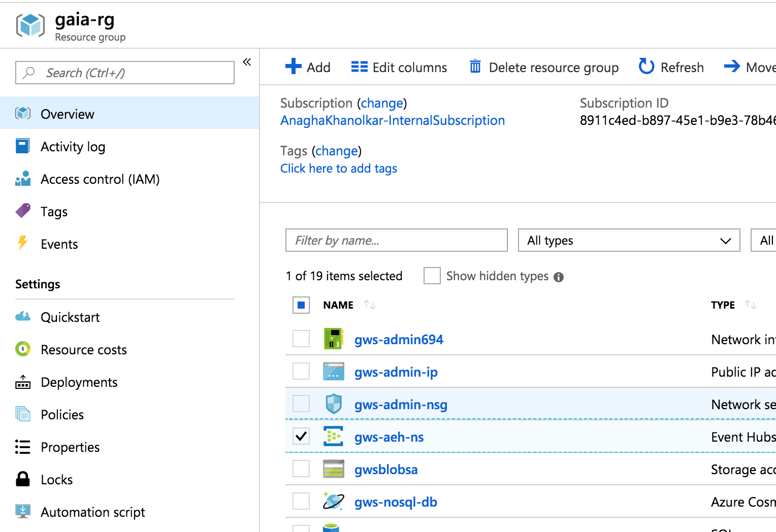Screen dimensions: 776x532
Task: Click the gaia-rg resource group cube icon
Action: tap(30, 25)
